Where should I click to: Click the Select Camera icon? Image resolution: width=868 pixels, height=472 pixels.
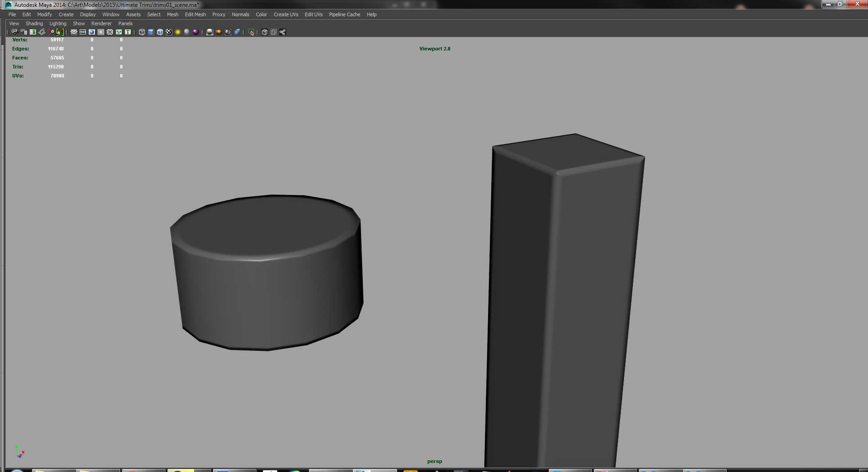(14, 32)
